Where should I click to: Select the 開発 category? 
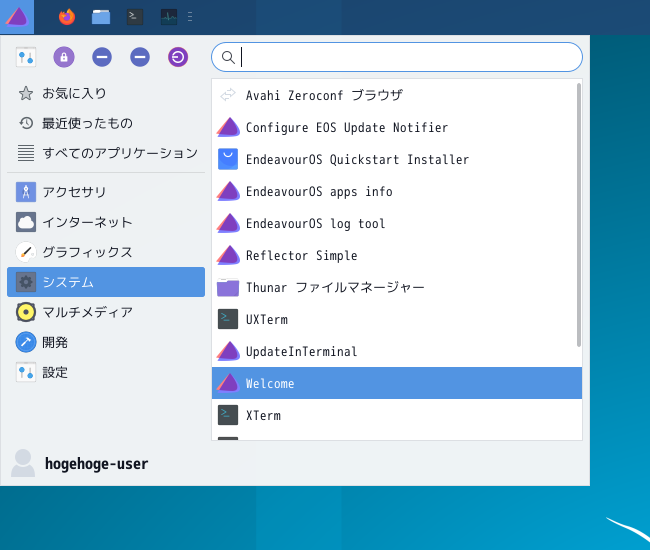(x=106, y=342)
